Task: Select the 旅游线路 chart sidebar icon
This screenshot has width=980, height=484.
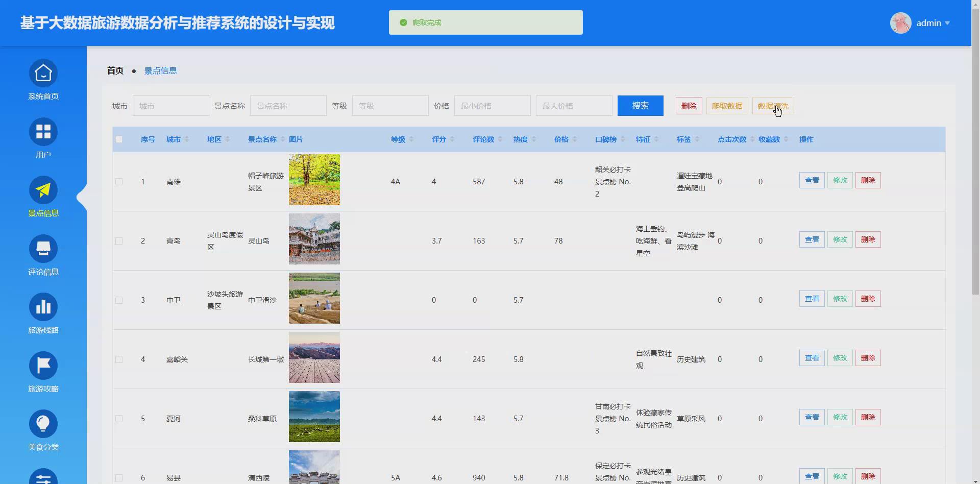Action: [43, 307]
